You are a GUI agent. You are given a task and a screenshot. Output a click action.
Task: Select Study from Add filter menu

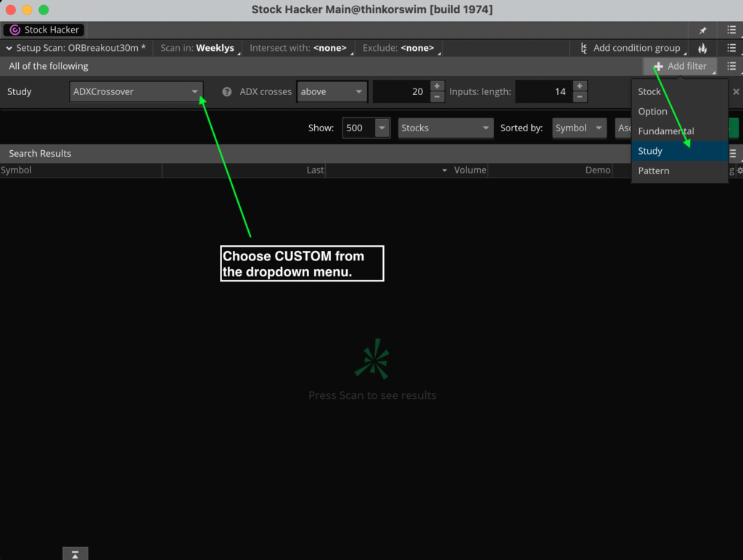(679, 151)
